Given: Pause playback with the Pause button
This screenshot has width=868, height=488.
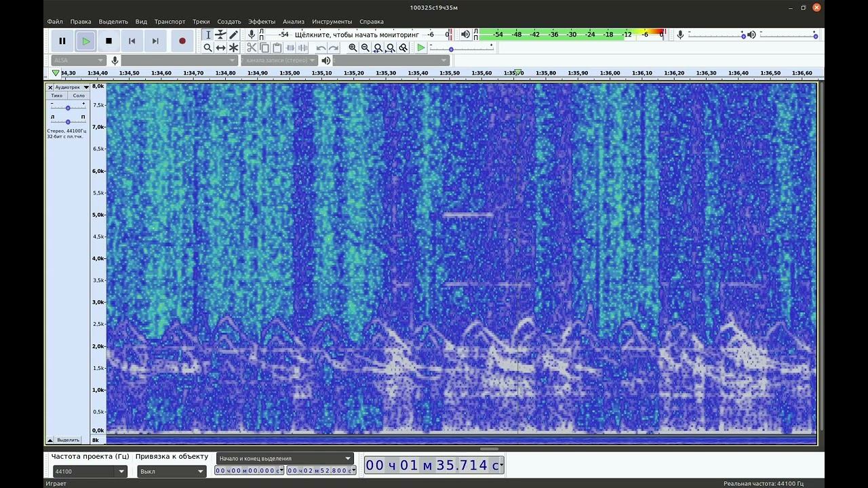Looking at the screenshot, I should 62,41.
